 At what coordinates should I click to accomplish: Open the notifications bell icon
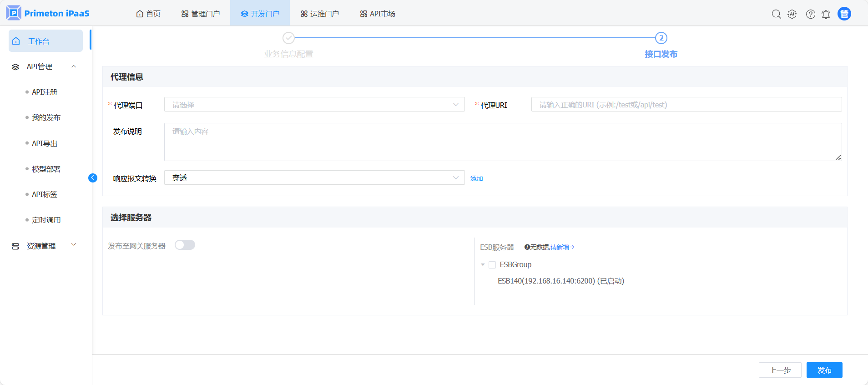(826, 15)
